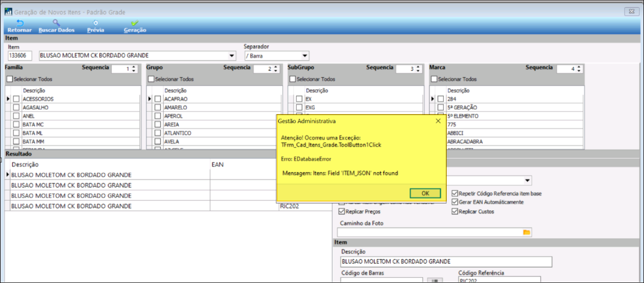
Task: Click the Buscar Dados magnifier icon
Action: [56, 23]
